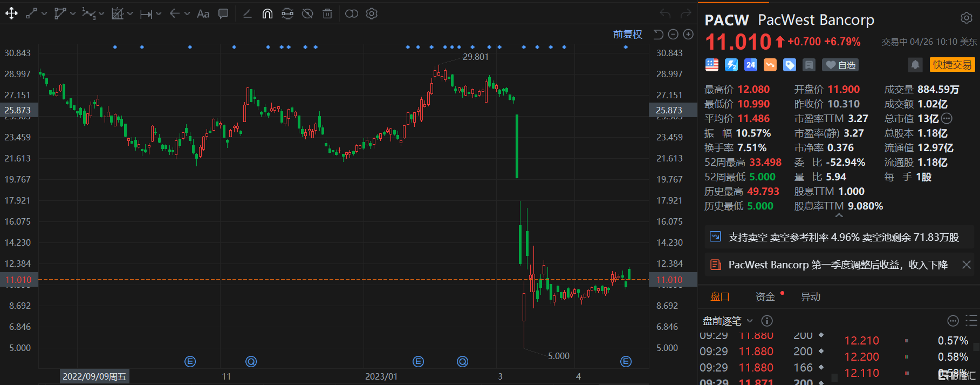
Task: Select the arrow annotation tool
Action: 174,13
